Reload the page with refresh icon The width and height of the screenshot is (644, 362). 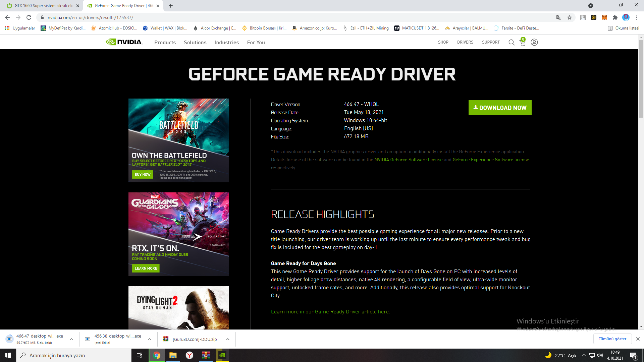pyautogui.click(x=29, y=17)
